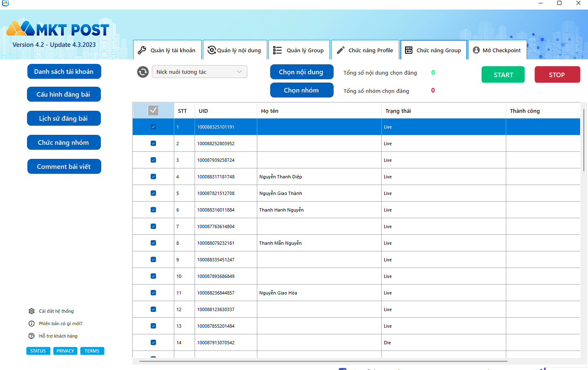Image resolution: width=588 pixels, height=370 pixels.
Task: Switch to Mở Checkpoint tab
Action: (x=498, y=50)
